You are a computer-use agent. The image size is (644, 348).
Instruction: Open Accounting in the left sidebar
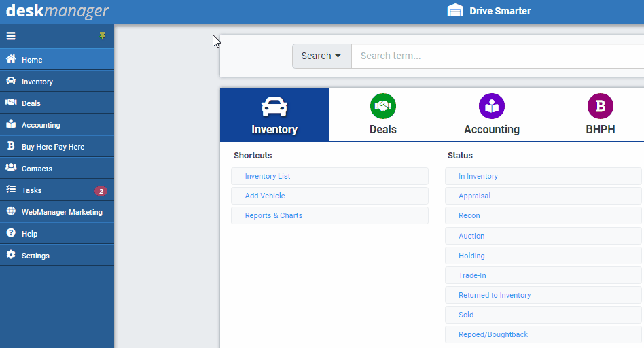(x=41, y=125)
